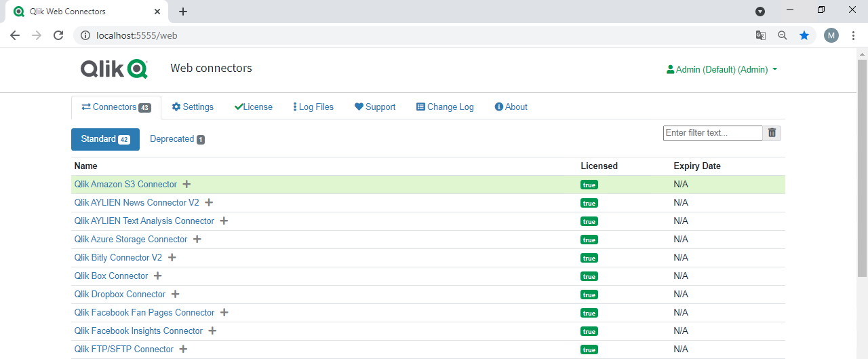Open Qlik Facebook Insights Connector link
This screenshot has width=868, height=359.
tap(138, 331)
